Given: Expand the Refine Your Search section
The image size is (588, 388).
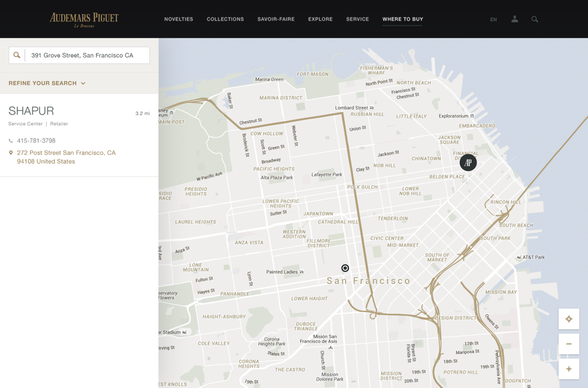Looking at the screenshot, I should [47, 83].
